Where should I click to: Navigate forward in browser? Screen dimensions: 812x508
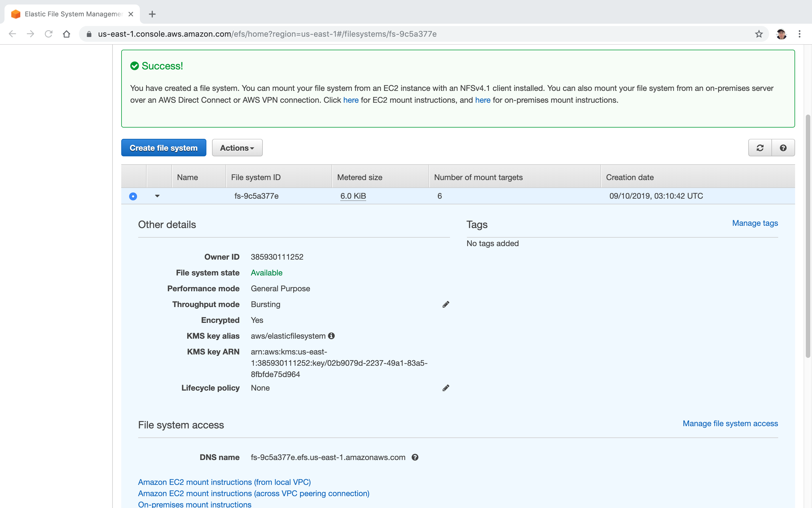pos(30,34)
